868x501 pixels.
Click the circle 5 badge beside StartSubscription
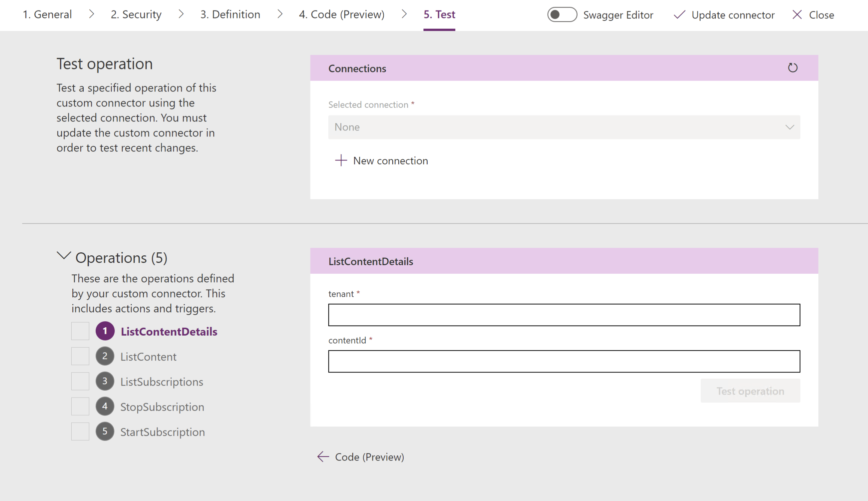(x=105, y=431)
